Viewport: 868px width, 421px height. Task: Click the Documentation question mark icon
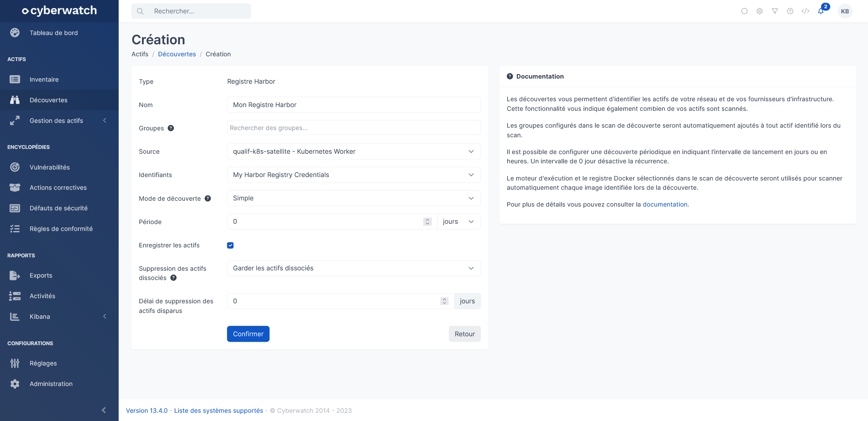pyautogui.click(x=510, y=76)
